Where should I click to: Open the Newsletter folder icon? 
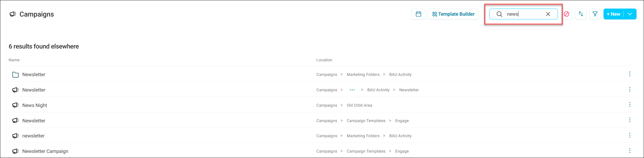pos(15,75)
